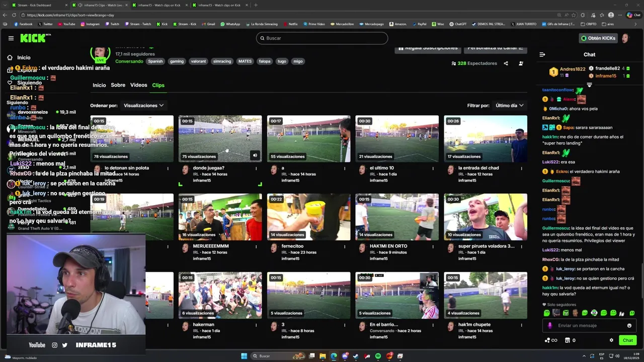Click the 'Enviar un mensaje' chat input

pyautogui.click(x=589, y=325)
